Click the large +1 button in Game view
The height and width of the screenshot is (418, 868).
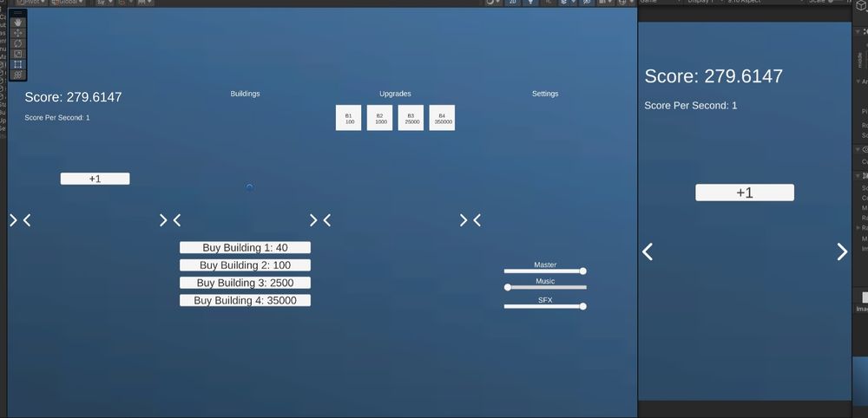[745, 193]
